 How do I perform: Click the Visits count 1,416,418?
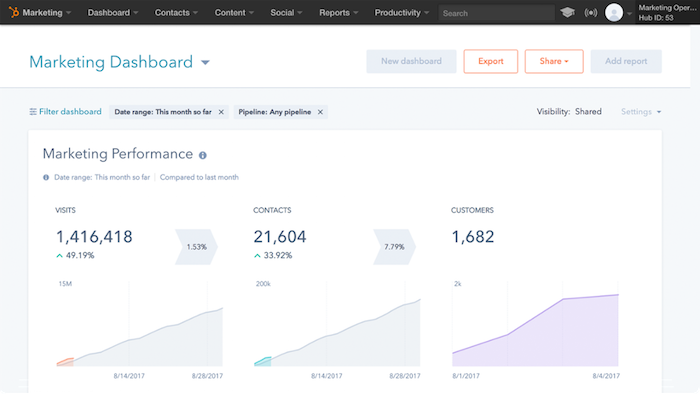(94, 236)
